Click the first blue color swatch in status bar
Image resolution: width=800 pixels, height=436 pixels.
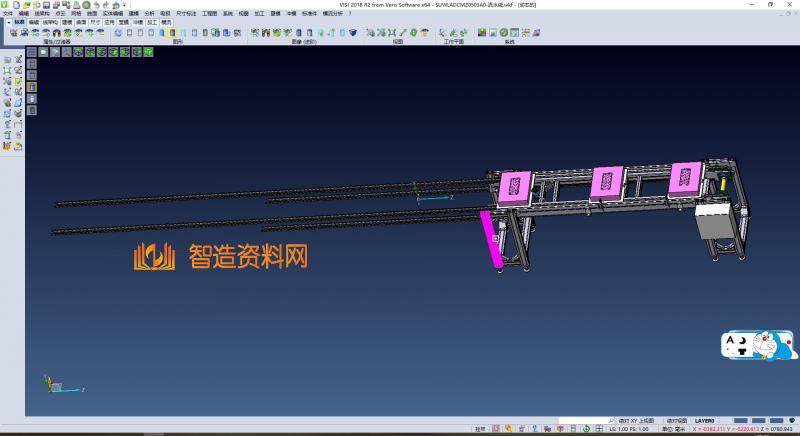tap(739, 420)
